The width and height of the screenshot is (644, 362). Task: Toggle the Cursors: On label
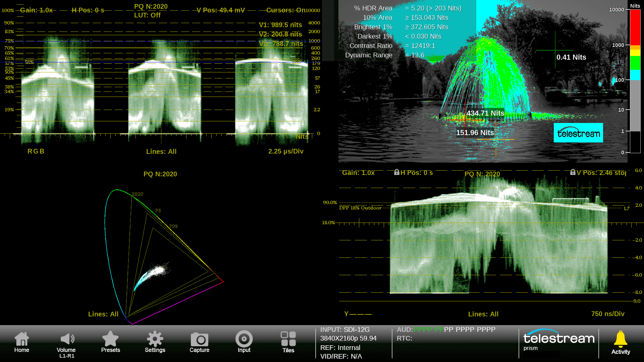click(x=286, y=10)
